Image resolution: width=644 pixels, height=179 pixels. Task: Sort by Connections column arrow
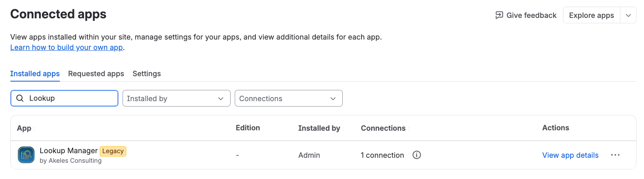tap(409, 129)
